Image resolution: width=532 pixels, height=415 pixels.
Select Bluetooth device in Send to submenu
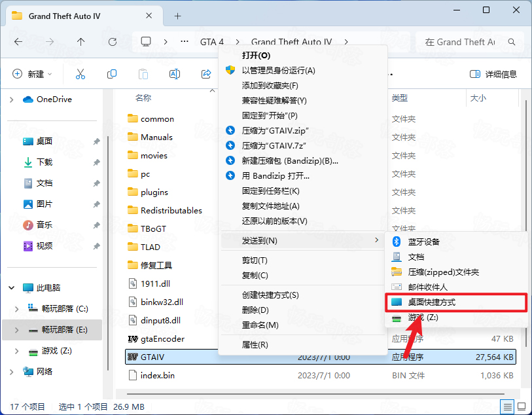456,242
